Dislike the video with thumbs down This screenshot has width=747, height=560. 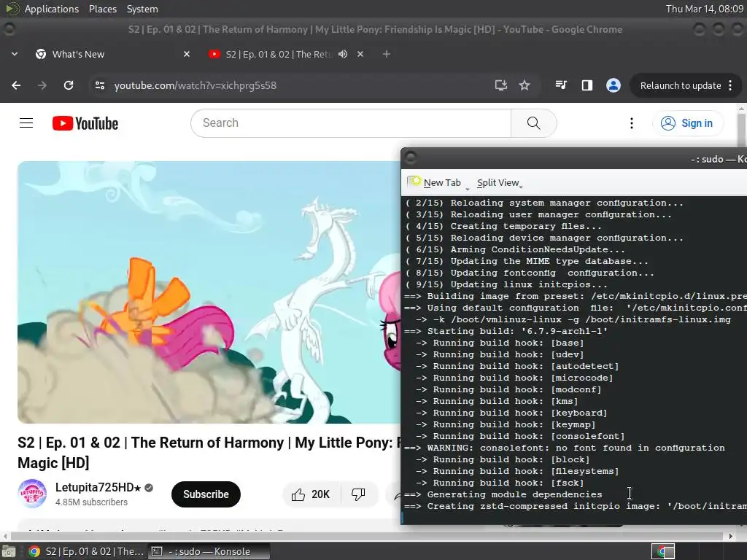coord(359,494)
